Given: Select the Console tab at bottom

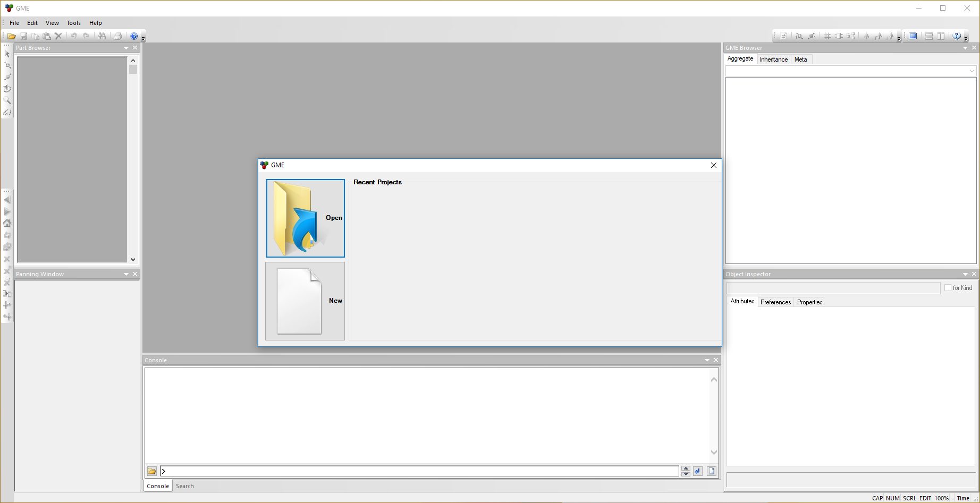Looking at the screenshot, I should [x=158, y=486].
